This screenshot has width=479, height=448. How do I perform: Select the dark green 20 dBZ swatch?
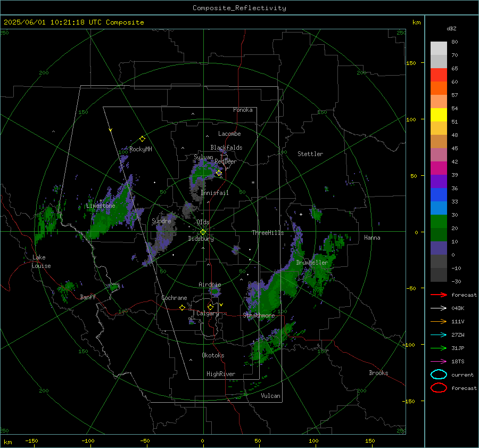pos(439,234)
